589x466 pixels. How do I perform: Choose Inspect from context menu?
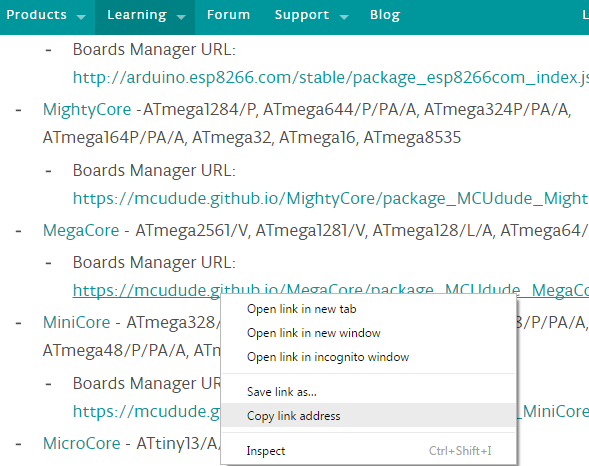pos(368,451)
